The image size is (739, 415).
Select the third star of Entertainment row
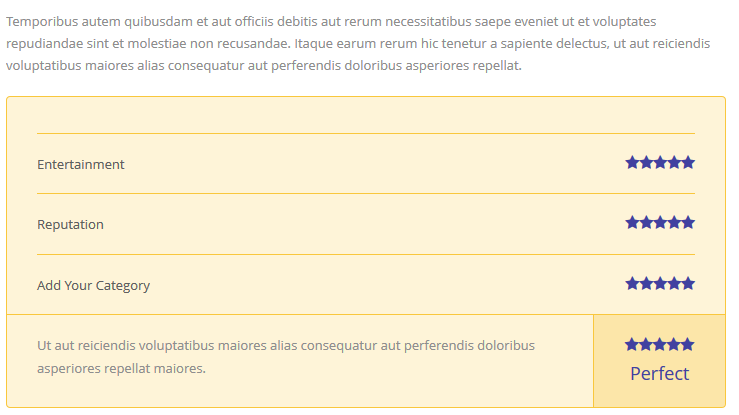(x=660, y=163)
